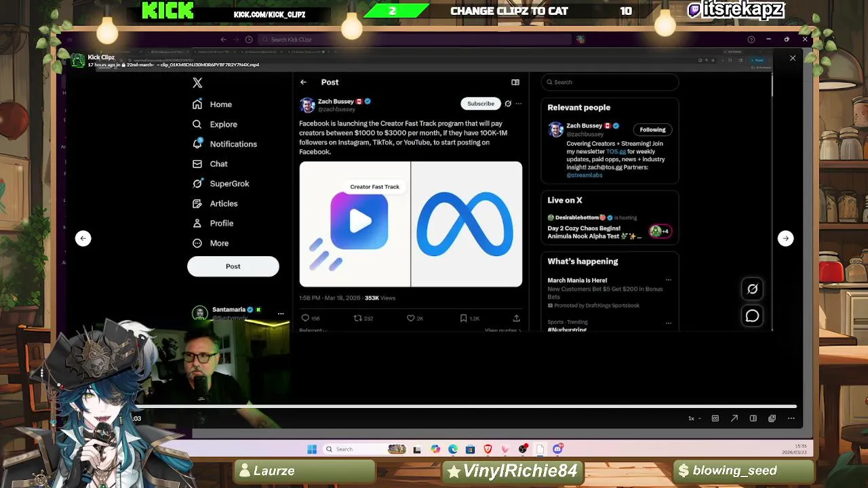Screen dimensions: 868x488
Task: Open options for Sports Trending item
Action: pyautogui.click(x=668, y=323)
